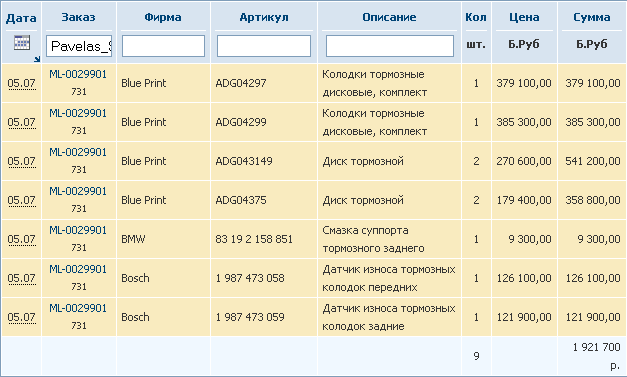Click date 05.07 in the ADG043149 row

tap(22, 161)
